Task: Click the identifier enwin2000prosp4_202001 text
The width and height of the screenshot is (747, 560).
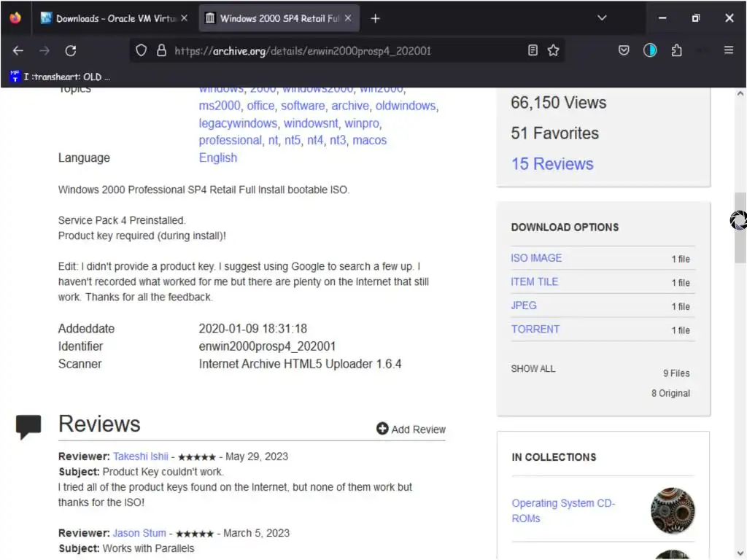Action: 267,346
